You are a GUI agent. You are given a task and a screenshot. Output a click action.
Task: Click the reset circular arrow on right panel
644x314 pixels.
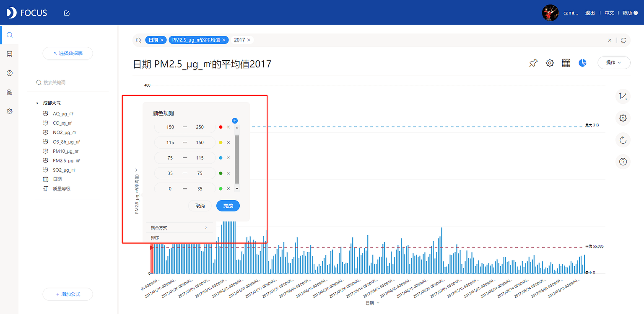623,140
